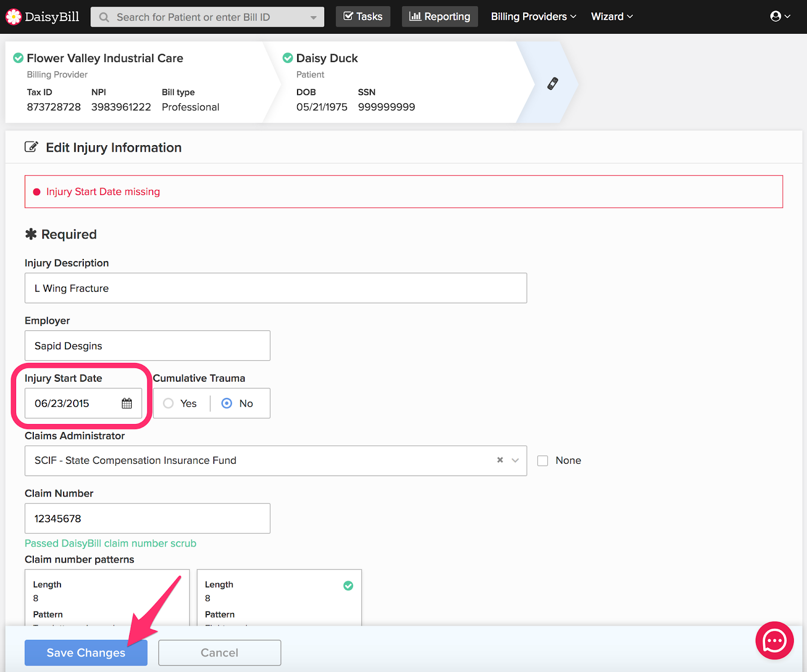Open the Billing Providers menu
This screenshot has width=807, height=672.
point(533,17)
